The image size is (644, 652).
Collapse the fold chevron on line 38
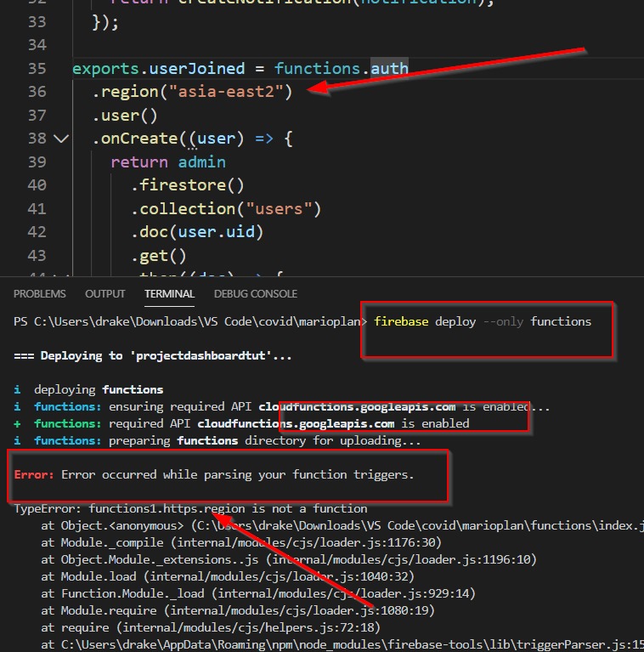60,138
